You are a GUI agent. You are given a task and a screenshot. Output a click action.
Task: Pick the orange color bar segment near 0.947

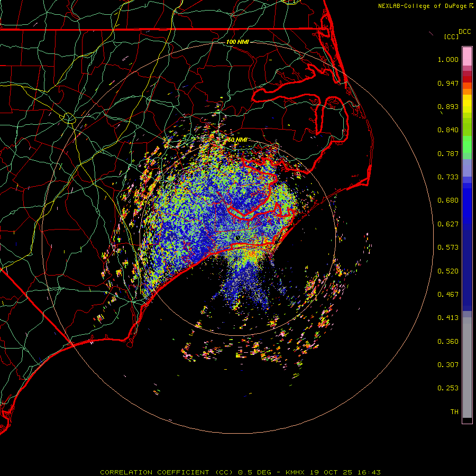coord(467,86)
